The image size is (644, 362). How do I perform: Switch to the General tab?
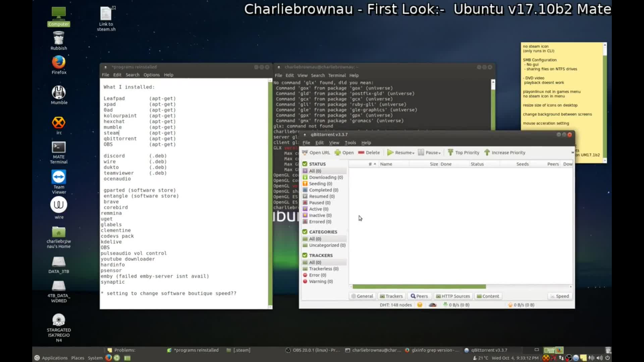click(x=362, y=296)
